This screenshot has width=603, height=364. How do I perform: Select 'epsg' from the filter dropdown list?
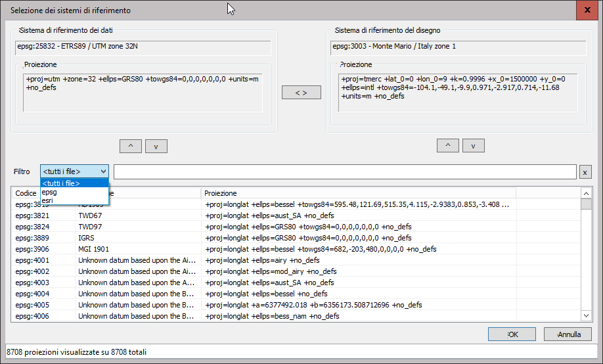coord(49,193)
